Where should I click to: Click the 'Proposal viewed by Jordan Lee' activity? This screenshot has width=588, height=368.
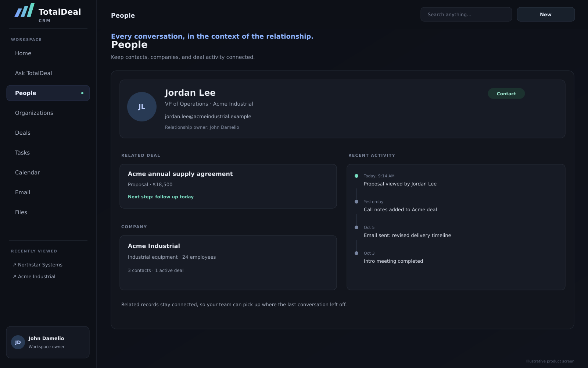click(x=400, y=184)
